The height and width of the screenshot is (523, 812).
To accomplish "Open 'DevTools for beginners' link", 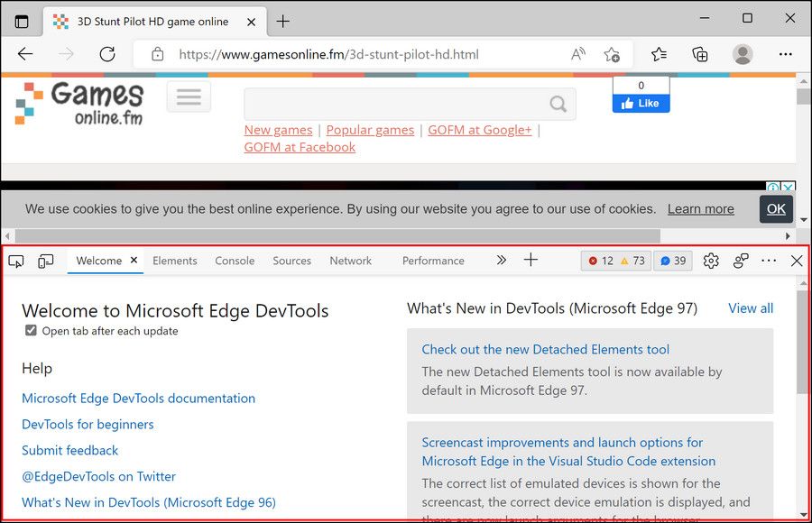I will click(88, 424).
